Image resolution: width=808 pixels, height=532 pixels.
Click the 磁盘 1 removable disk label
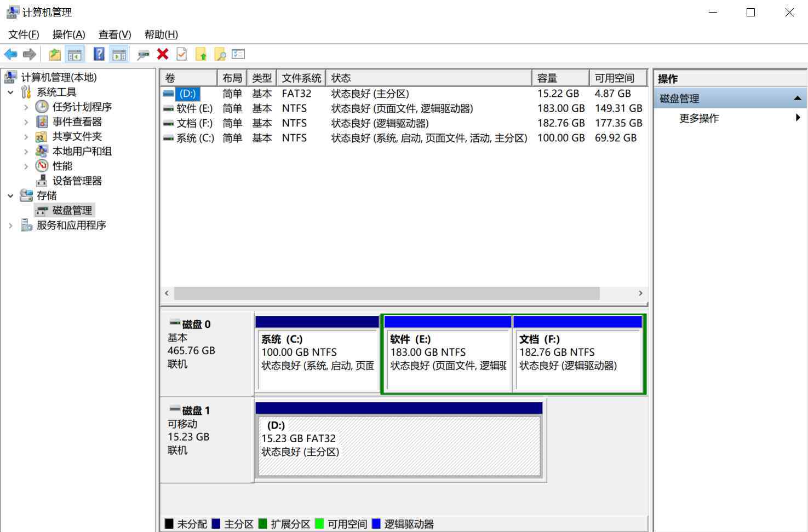tap(207, 440)
